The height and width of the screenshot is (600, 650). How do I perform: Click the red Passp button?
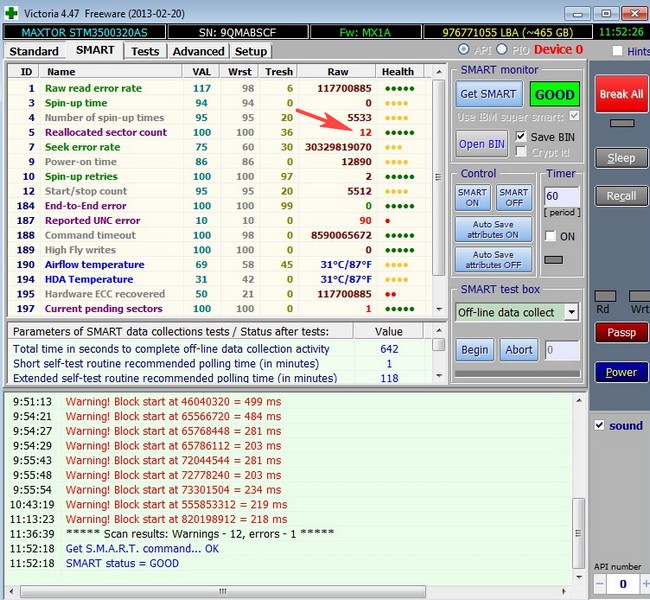click(621, 332)
